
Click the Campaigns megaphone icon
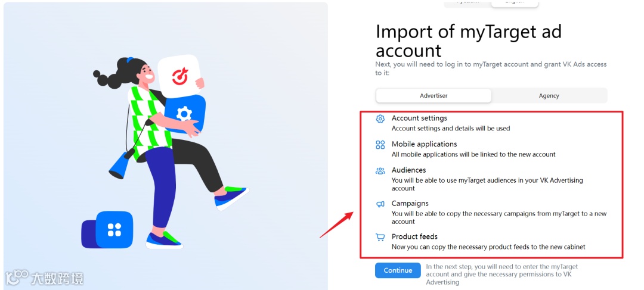380,204
